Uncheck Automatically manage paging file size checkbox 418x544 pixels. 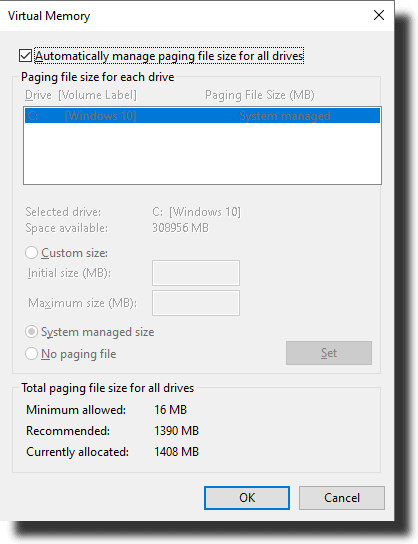click(x=26, y=56)
